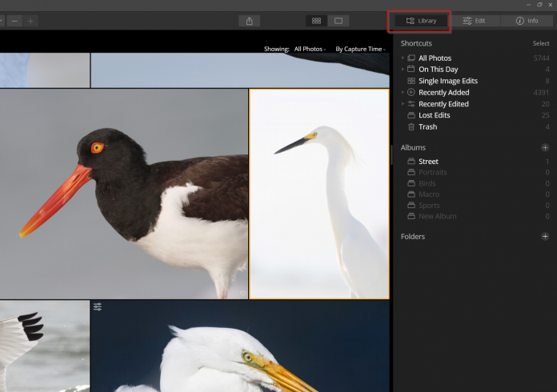
Task: Expand the Recently Added shortcut
Action: click(403, 92)
